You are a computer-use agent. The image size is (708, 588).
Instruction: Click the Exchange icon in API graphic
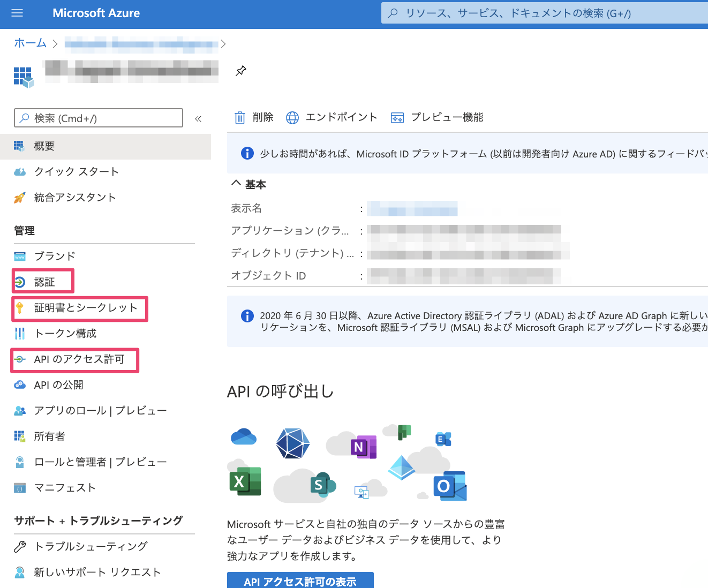443,439
